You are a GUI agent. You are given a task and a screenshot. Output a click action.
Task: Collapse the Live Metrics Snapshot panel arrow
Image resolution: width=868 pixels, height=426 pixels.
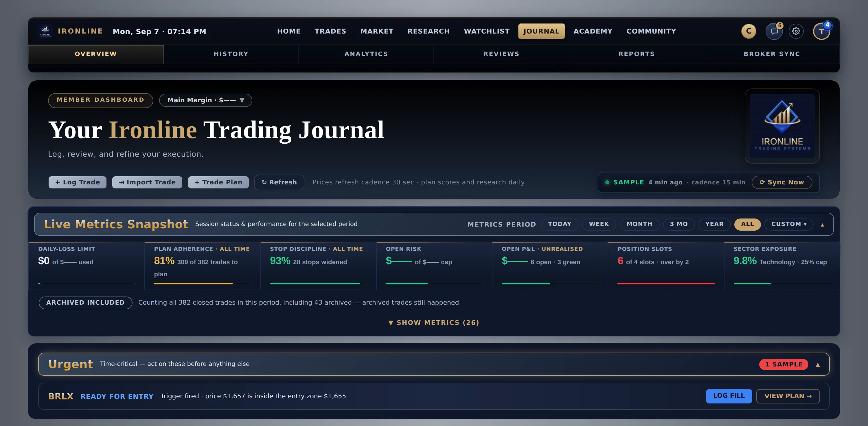pyautogui.click(x=822, y=225)
